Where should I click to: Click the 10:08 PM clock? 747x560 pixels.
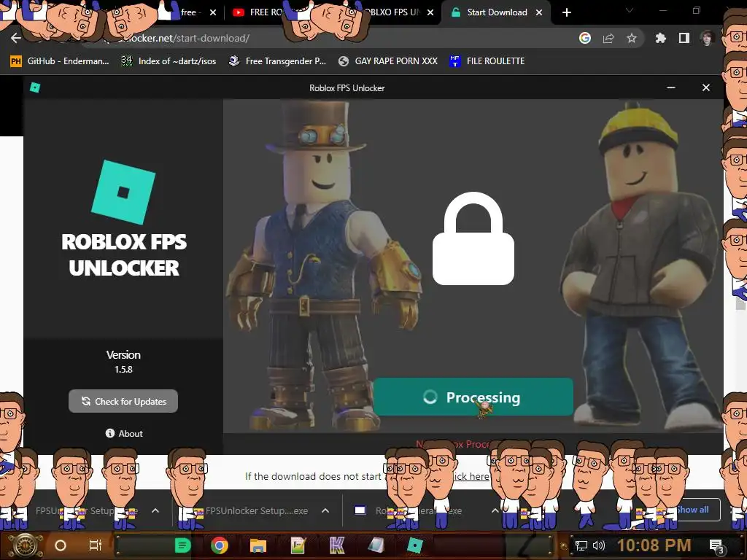654,545
